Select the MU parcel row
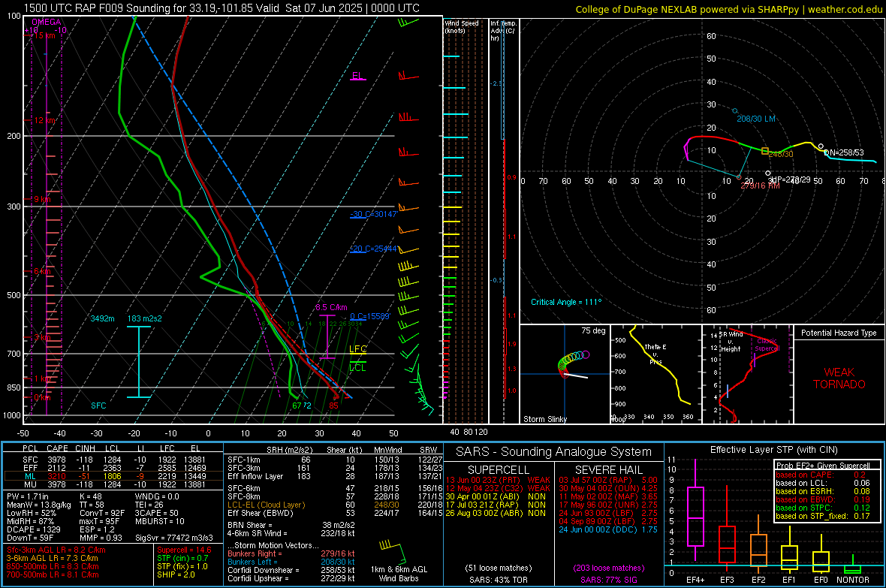 (x=113, y=484)
